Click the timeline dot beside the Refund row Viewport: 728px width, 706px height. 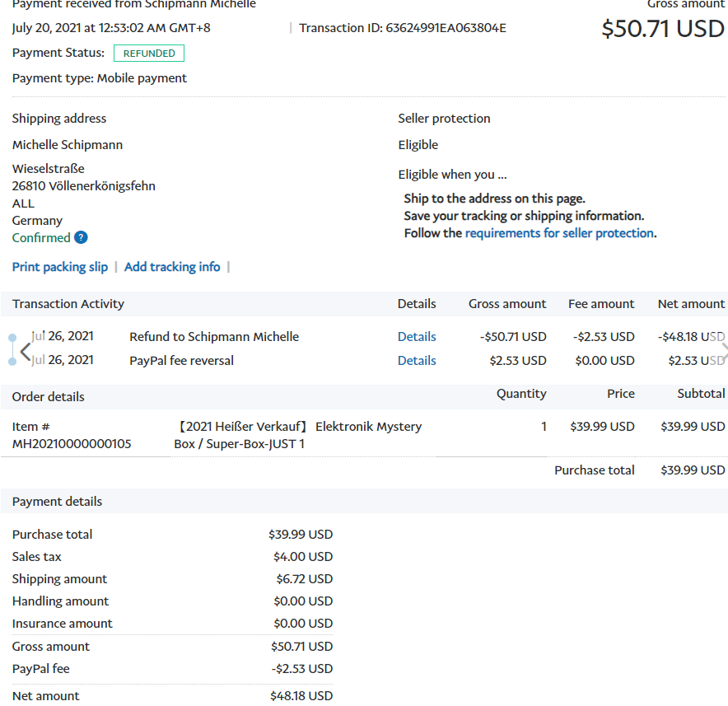(x=12, y=338)
